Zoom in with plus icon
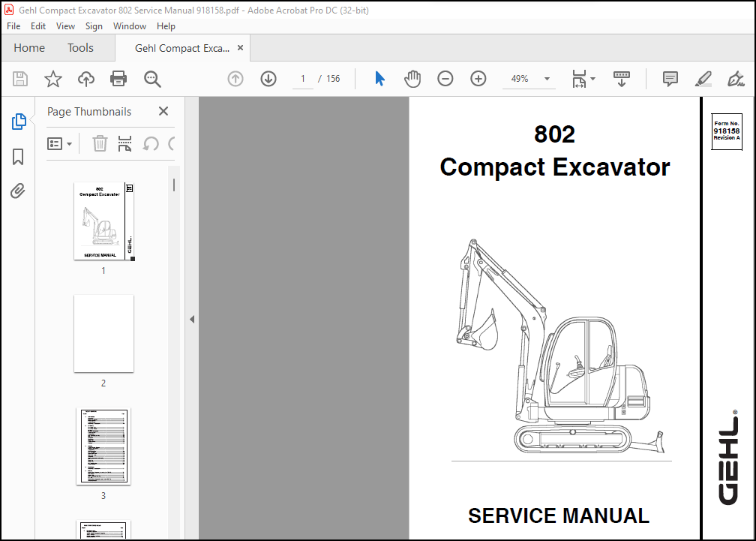The width and height of the screenshot is (756, 541). point(478,79)
